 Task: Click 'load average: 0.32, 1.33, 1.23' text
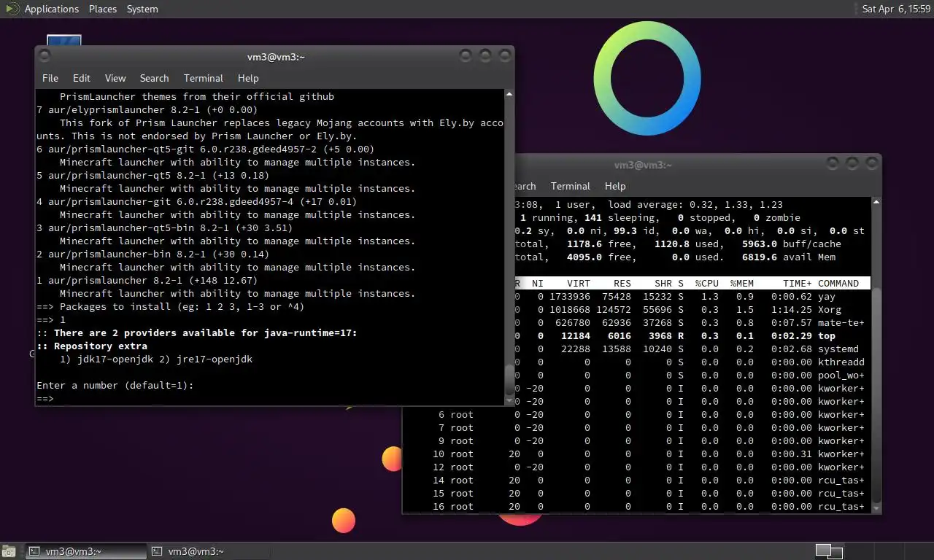click(695, 204)
